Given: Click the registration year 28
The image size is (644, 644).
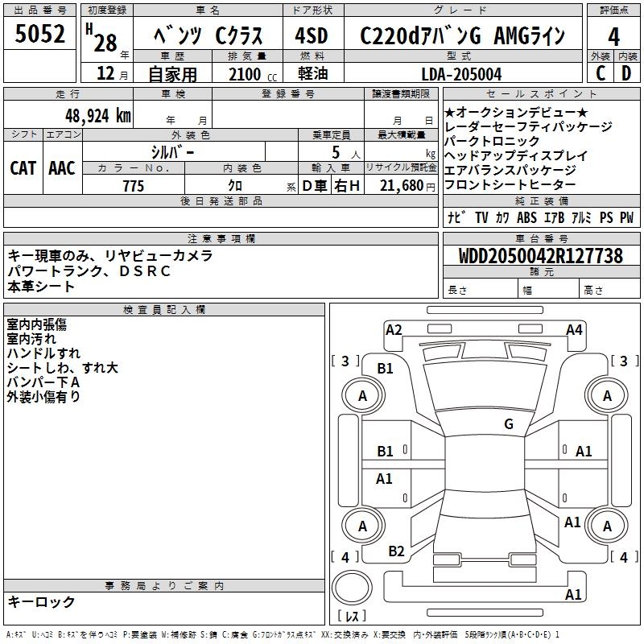Looking at the screenshot, I should (x=105, y=43).
